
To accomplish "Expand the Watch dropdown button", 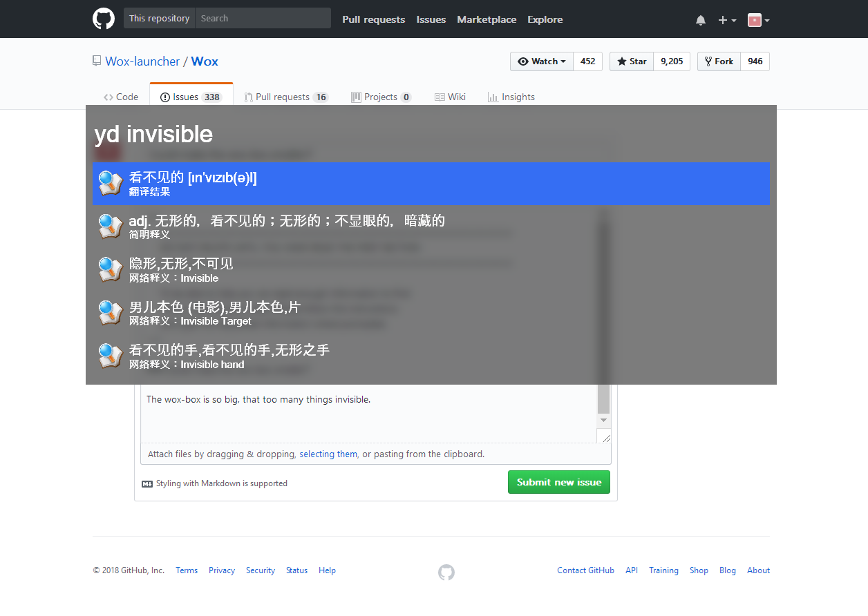I will click(542, 61).
